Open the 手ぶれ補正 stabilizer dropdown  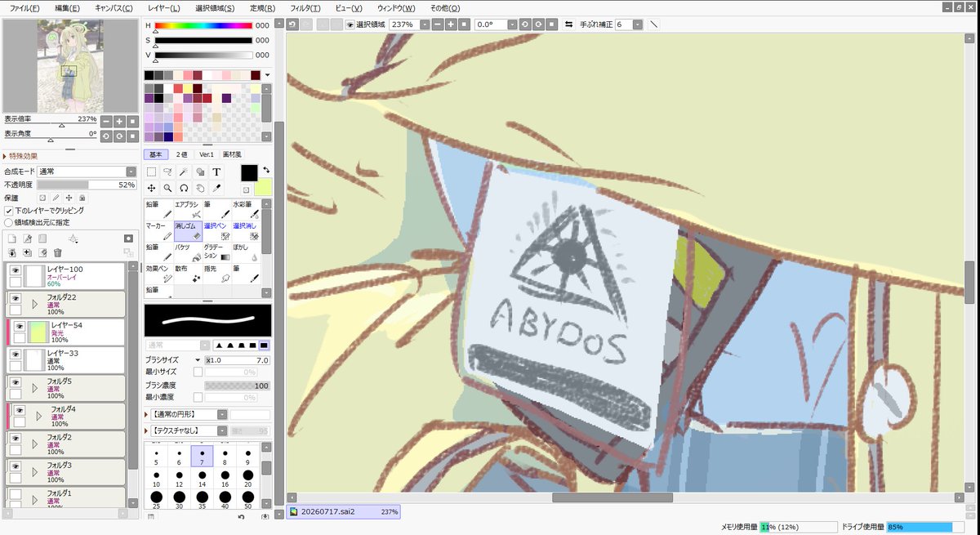point(637,25)
